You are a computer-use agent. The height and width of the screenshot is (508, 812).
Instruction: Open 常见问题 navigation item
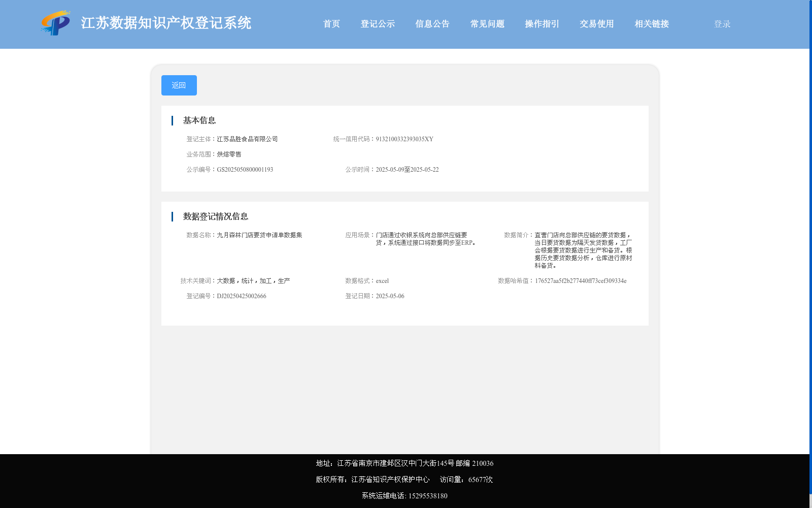[x=487, y=24]
